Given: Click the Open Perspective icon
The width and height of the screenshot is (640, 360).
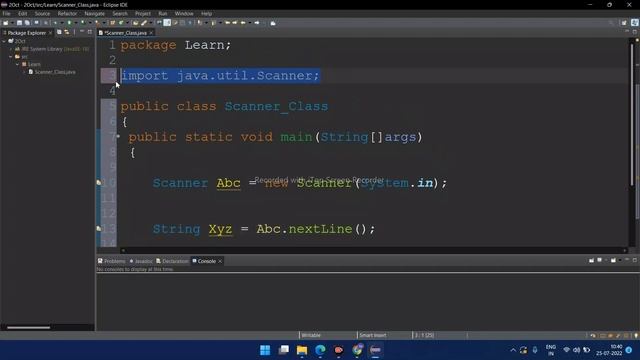Looking at the screenshot, I should pyautogui.click(x=624, y=23).
